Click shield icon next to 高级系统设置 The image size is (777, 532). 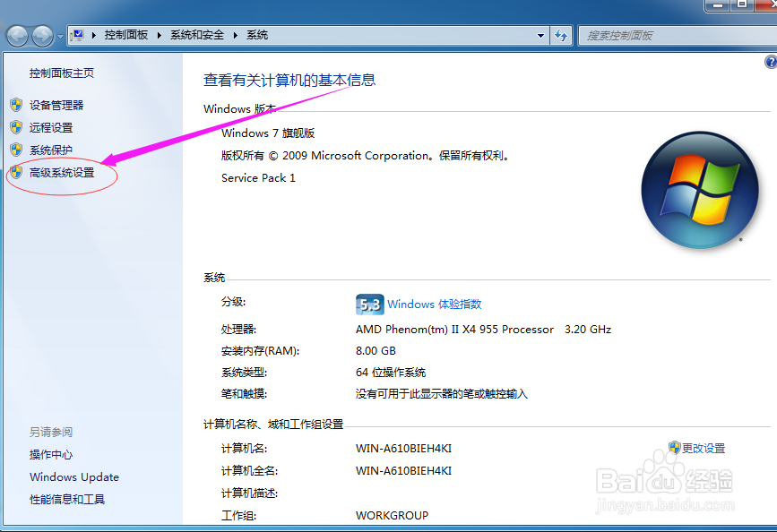tap(16, 172)
